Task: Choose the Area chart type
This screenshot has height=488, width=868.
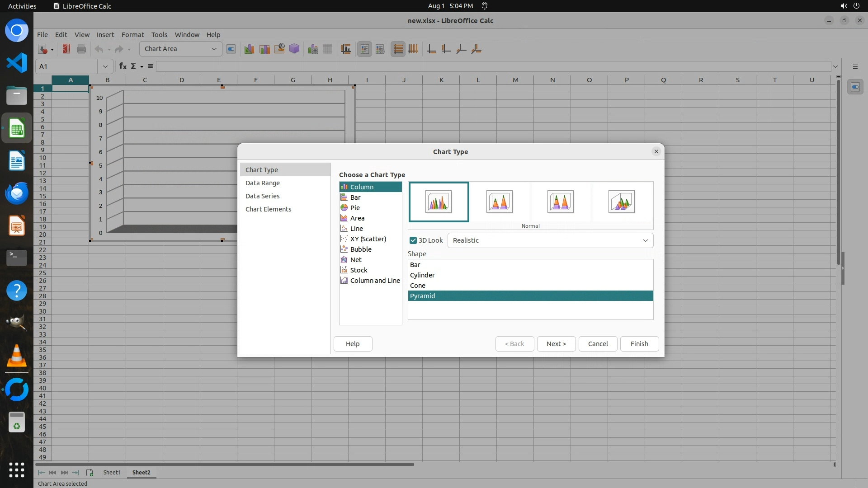Action: click(x=357, y=218)
